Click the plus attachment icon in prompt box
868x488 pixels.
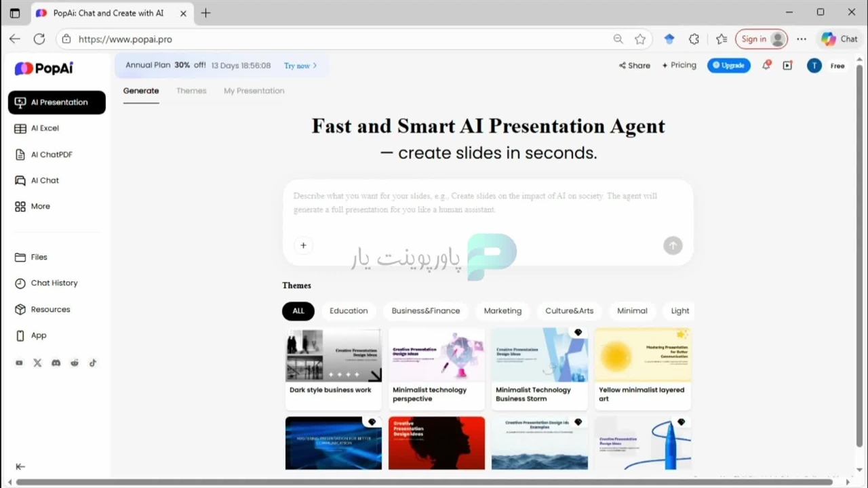coord(303,245)
